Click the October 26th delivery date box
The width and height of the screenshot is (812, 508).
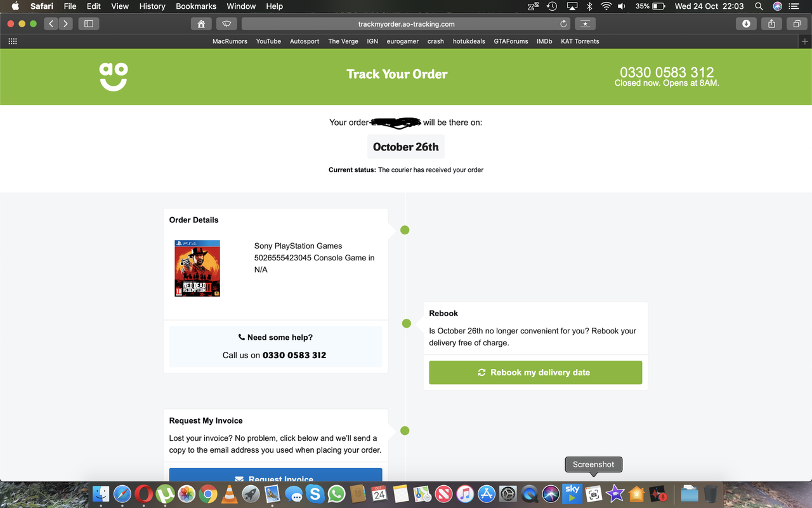(406, 147)
